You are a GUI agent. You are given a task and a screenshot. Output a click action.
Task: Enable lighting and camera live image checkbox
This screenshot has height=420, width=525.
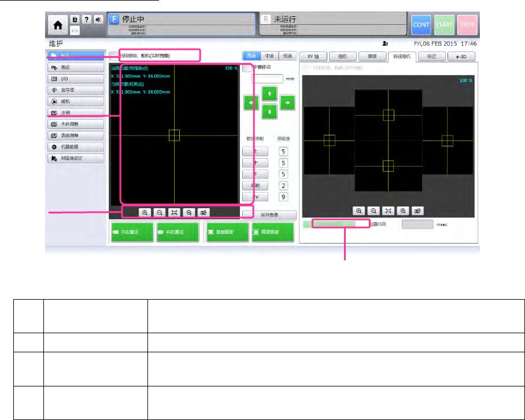coord(113,56)
